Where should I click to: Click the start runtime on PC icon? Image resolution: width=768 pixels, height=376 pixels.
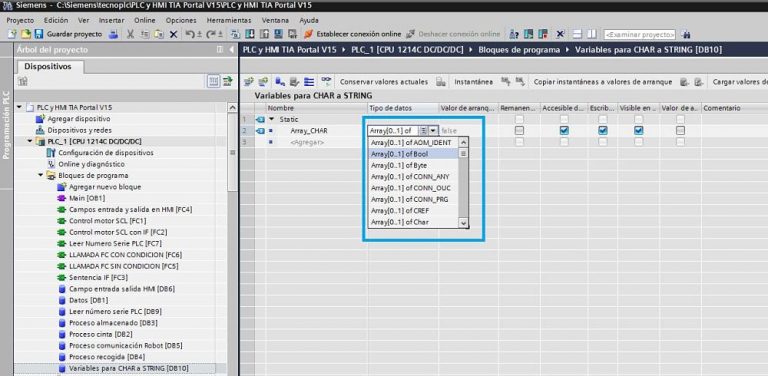tap(292, 34)
